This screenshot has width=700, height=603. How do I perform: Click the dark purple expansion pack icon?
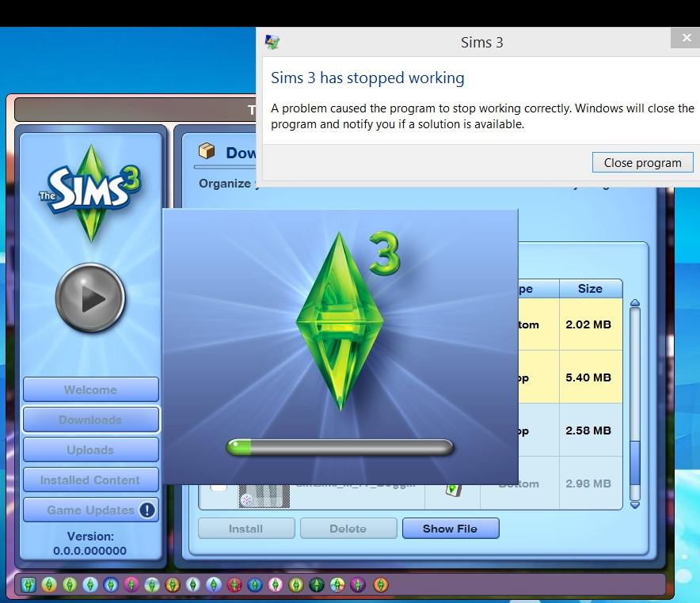tap(358, 584)
